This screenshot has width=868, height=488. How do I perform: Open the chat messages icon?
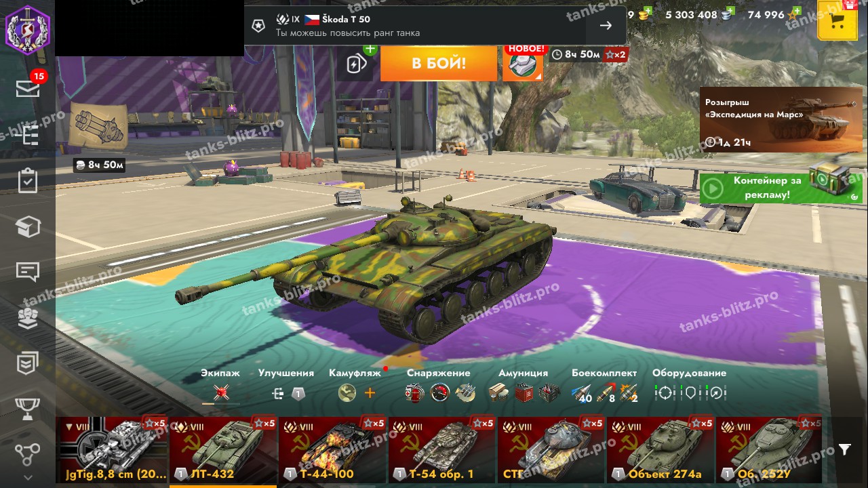[28, 272]
